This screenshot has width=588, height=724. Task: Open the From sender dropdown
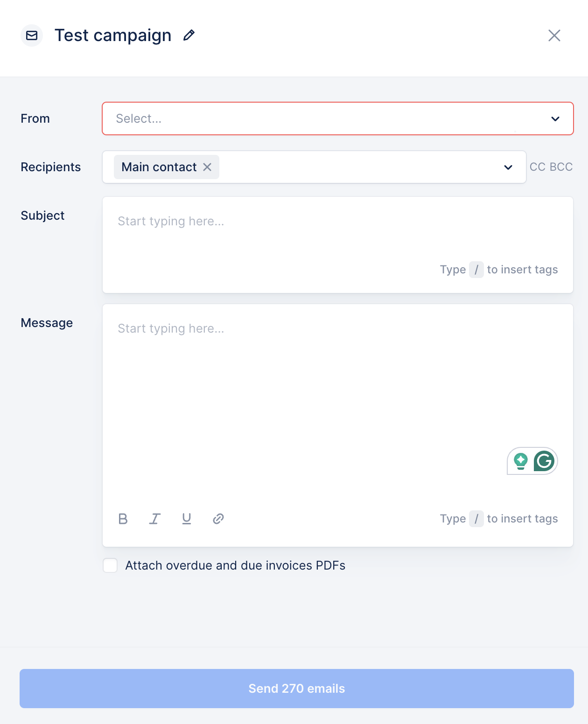(555, 119)
